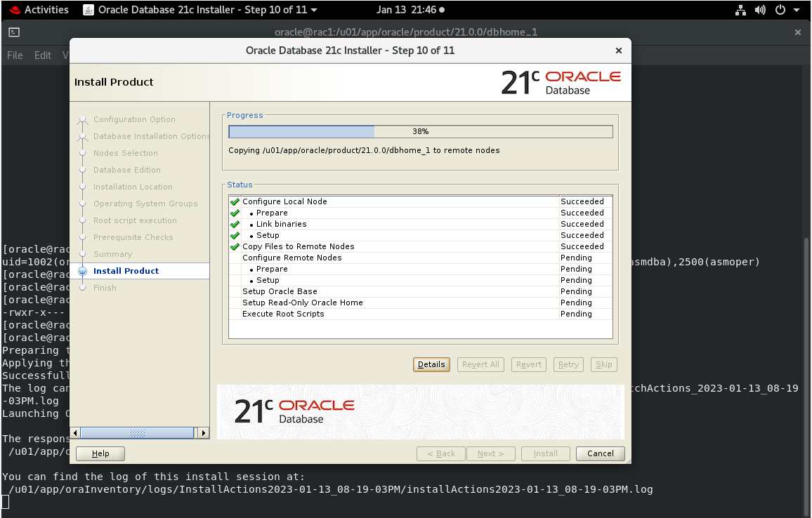Click the Oracle 21c Database banner image
812x518 pixels.
click(x=421, y=412)
